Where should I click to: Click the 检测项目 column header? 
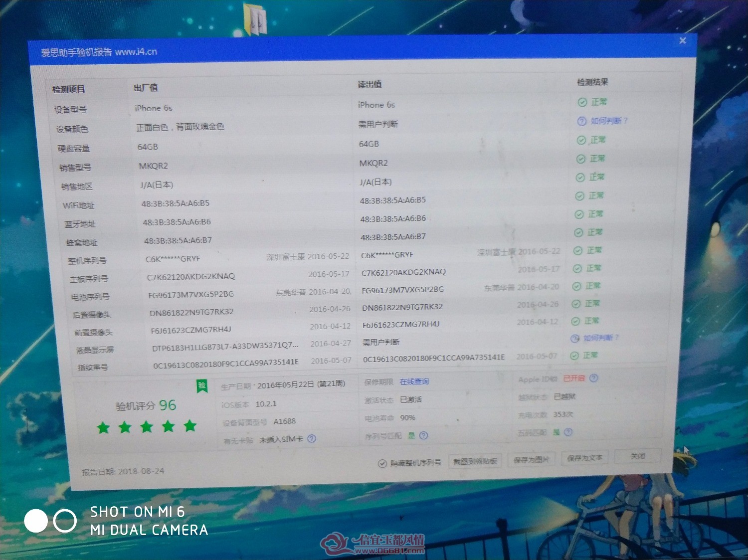tap(69, 89)
